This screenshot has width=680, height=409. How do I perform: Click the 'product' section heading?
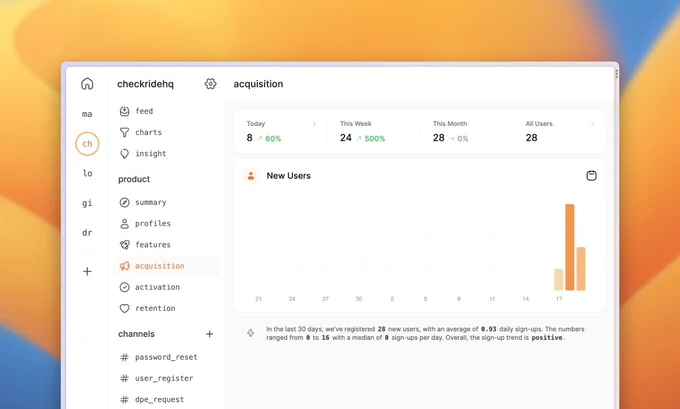(x=134, y=179)
